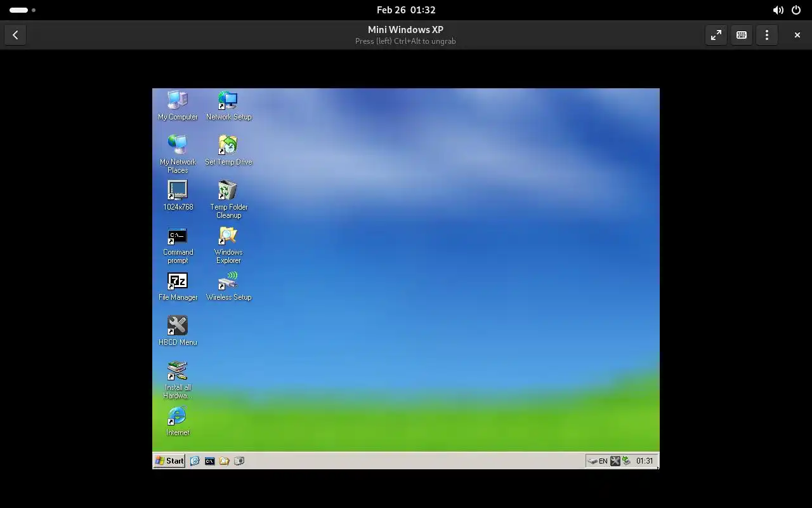812x508 pixels.
Task: Open the My Computer desktop icon
Action: point(178,105)
